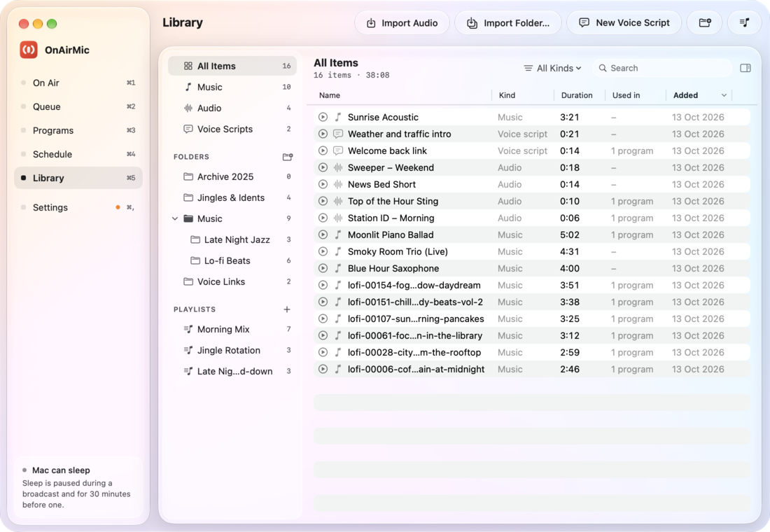Play preview of Smoky Room Trio (Live)
The width and height of the screenshot is (770, 532).
pos(323,251)
